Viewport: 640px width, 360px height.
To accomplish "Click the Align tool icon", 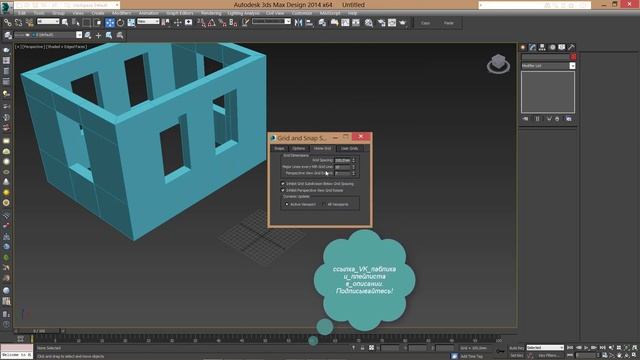I will pyautogui.click(x=309, y=23).
